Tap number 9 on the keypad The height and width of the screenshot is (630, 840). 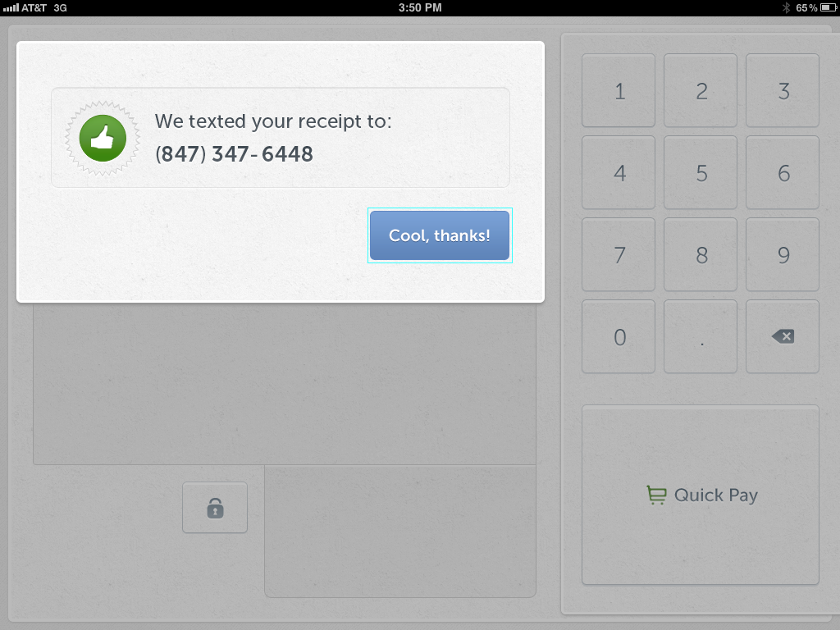[782, 254]
